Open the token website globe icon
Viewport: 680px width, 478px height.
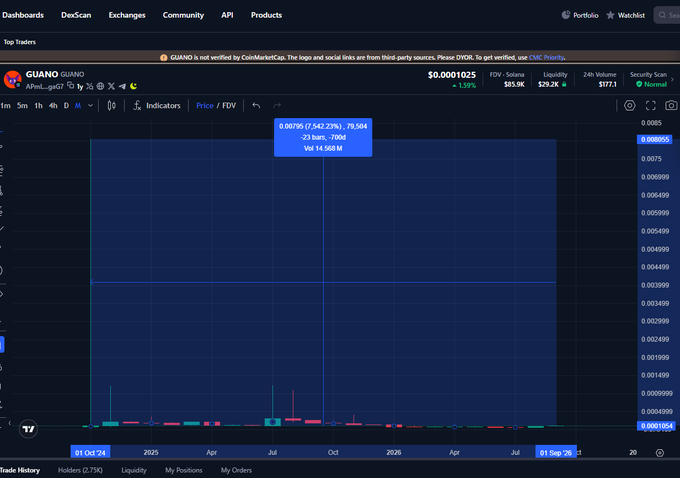100,86
